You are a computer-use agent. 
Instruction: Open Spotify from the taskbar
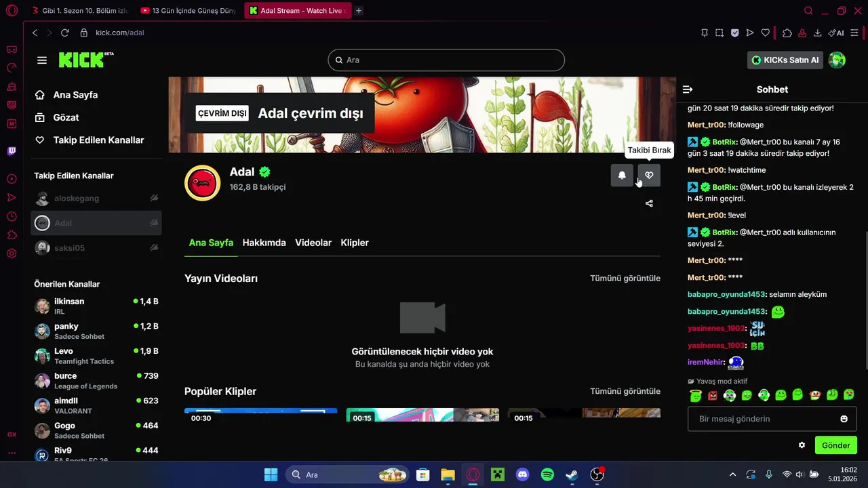547,474
